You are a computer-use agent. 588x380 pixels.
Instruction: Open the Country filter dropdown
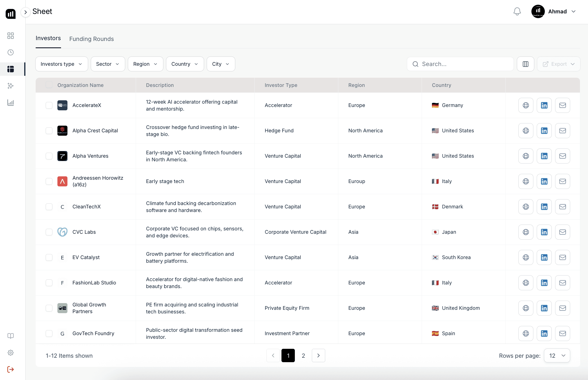tap(185, 64)
